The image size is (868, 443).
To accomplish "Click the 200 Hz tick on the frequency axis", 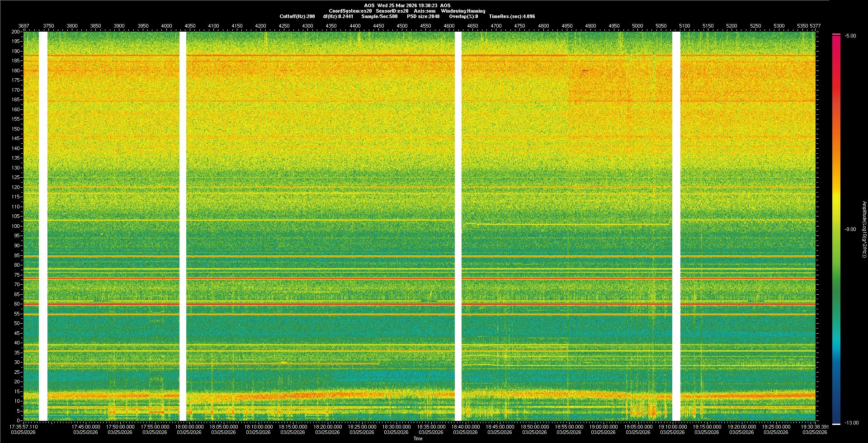I will pos(15,32).
